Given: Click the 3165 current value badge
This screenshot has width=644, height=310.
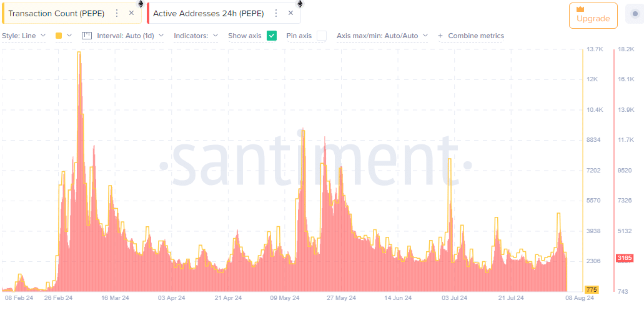Looking at the screenshot, I should click(x=625, y=258).
